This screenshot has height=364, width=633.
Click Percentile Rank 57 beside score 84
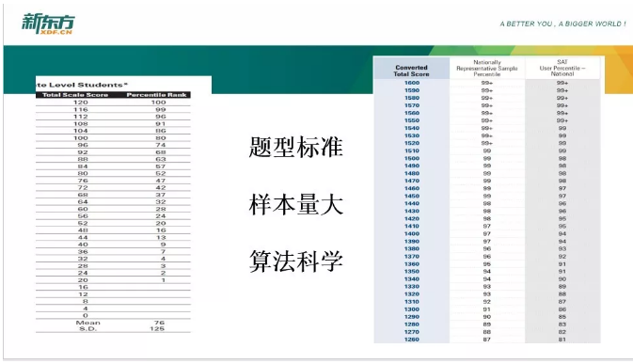[161, 166]
